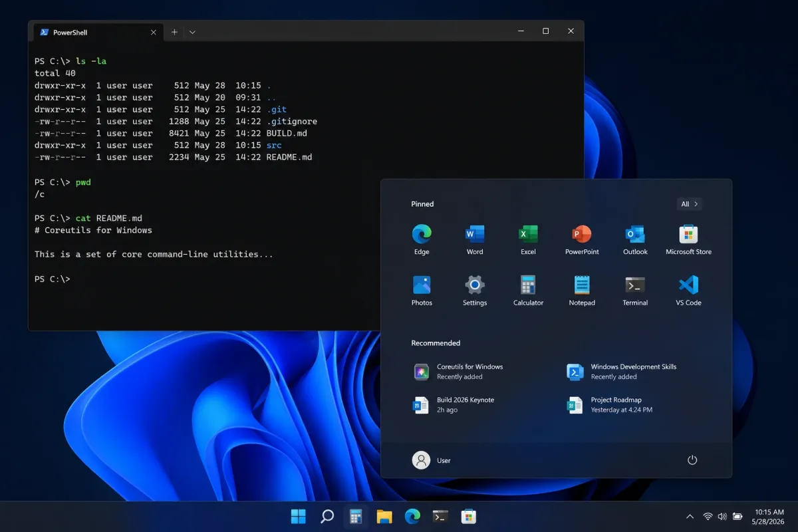Select the PowerShell tab
Screen dimensions: 798x532
click(x=97, y=32)
